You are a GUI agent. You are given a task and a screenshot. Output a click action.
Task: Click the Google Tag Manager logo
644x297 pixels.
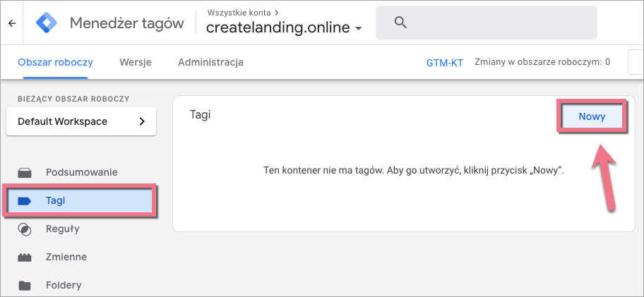(x=47, y=23)
